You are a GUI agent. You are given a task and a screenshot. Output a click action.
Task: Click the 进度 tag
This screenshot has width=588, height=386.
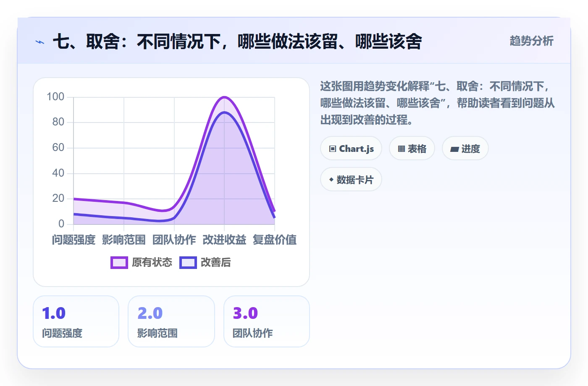coord(465,149)
